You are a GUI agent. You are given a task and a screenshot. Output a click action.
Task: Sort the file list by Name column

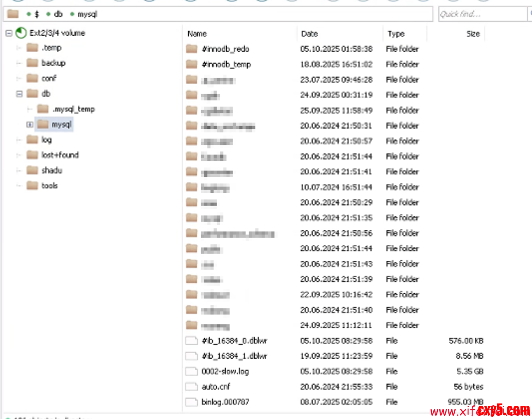(x=197, y=34)
